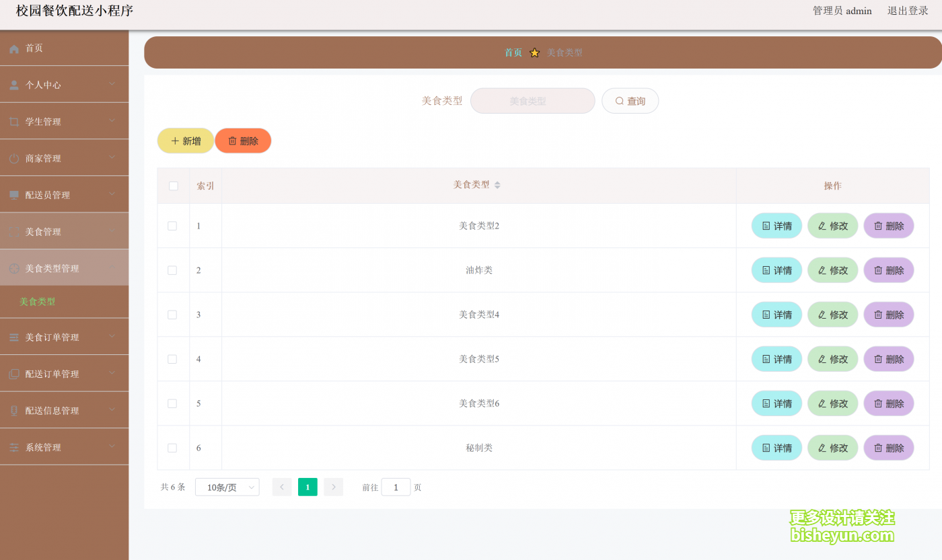
Task: Toggle the select-all checkbox in the table header
Action: coord(174,186)
